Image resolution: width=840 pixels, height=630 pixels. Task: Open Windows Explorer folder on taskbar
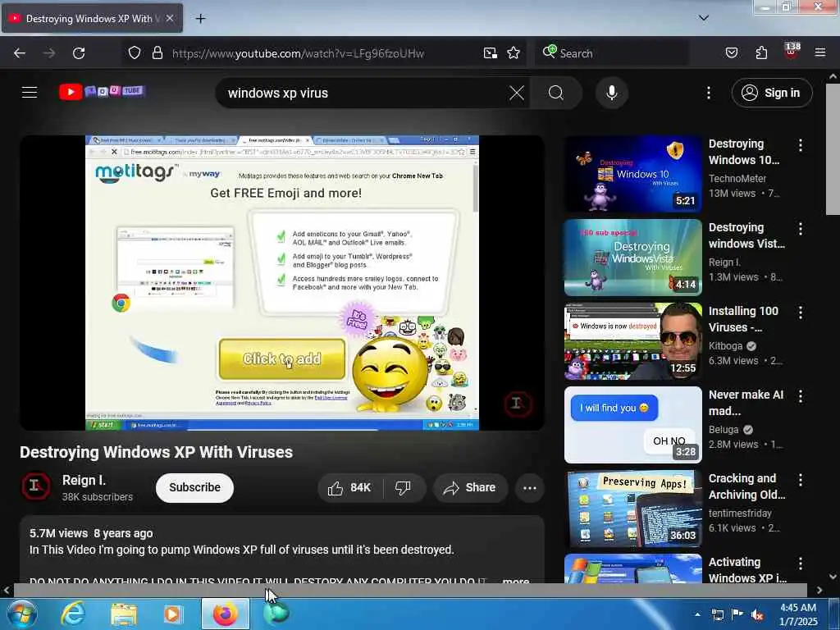(x=124, y=614)
